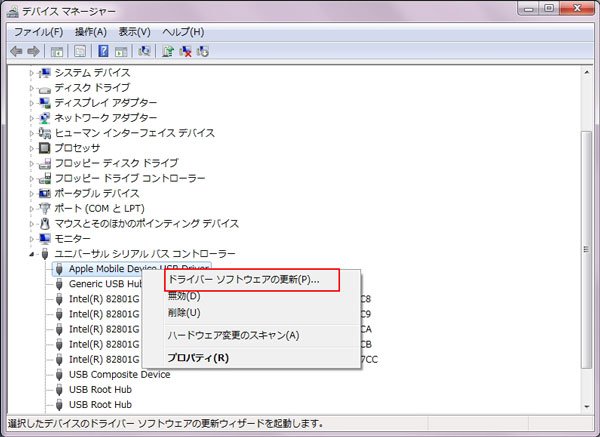Toggle the show/hide console tree icon
This screenshot has height=437, width=600.
pyautogui.click(x=57, y=51)
